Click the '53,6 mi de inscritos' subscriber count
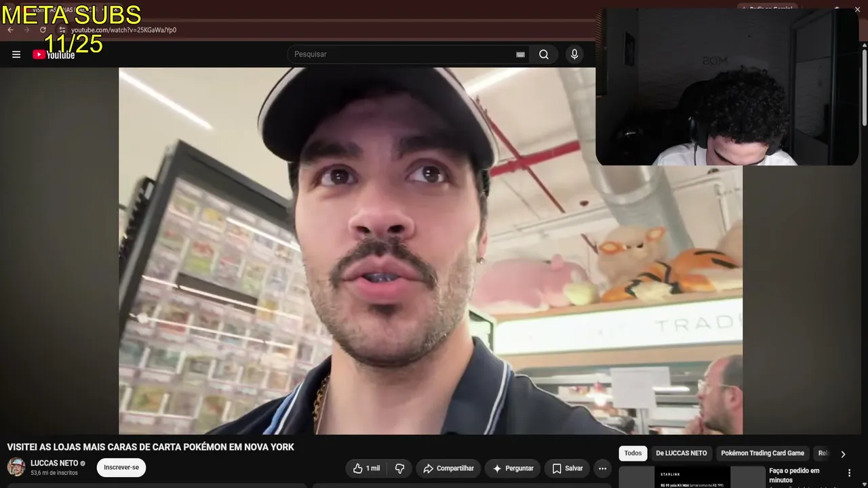The width and height of the screenshot is (868, 488). coord(54,473)
